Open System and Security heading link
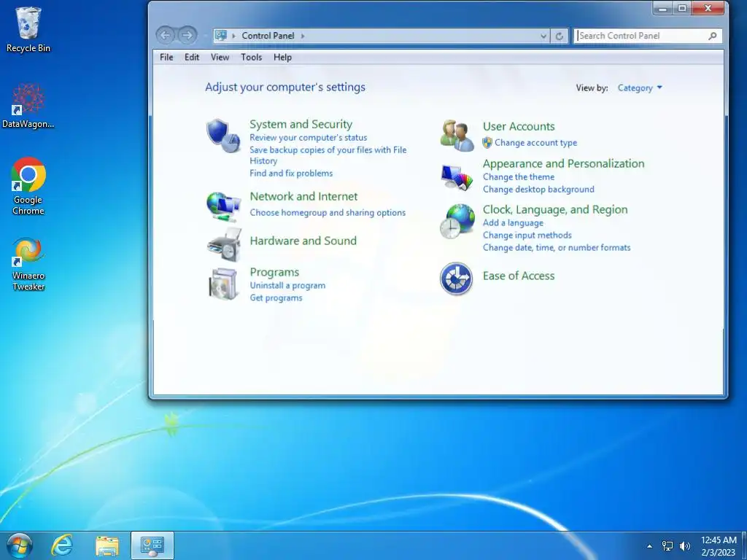Viewport: 747px width, 560px height. (301, 124)
